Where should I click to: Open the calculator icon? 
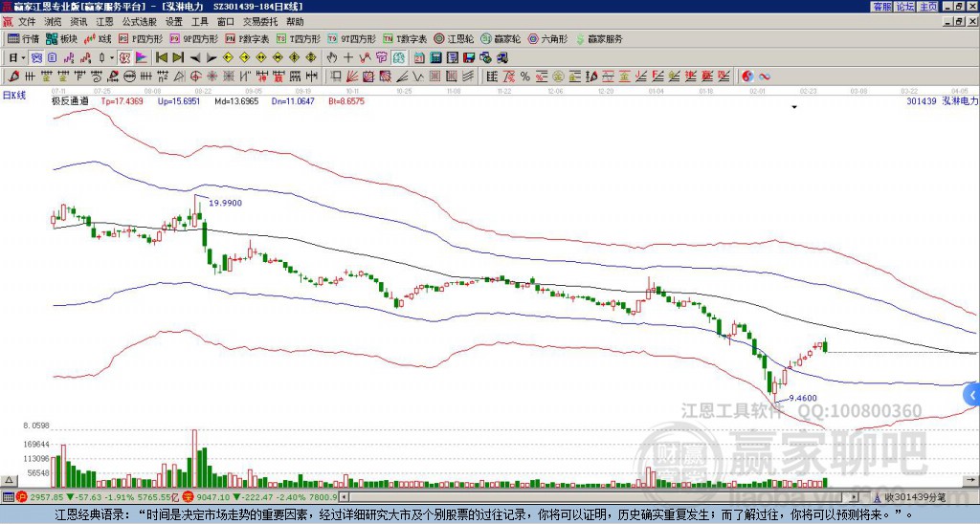(x=435, y=58)
